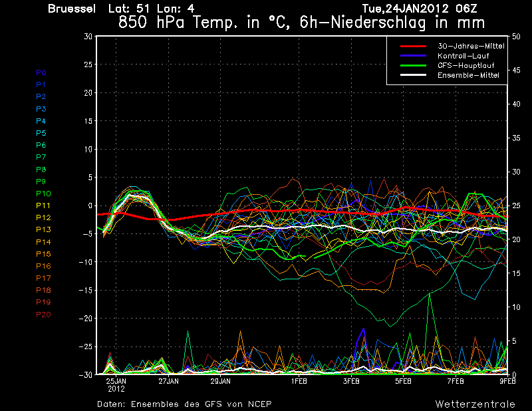
Task: Select the P8 member label
Action: click(41, 170)
